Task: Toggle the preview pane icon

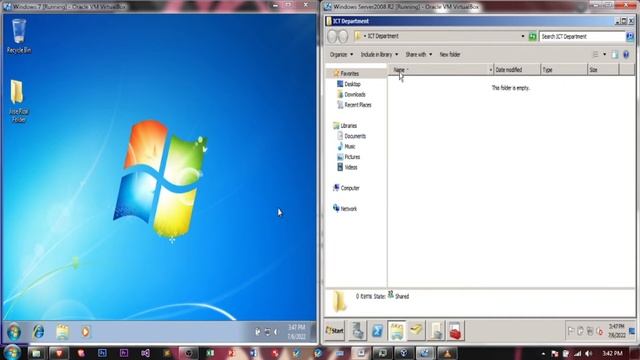Action: pos(615,55)
